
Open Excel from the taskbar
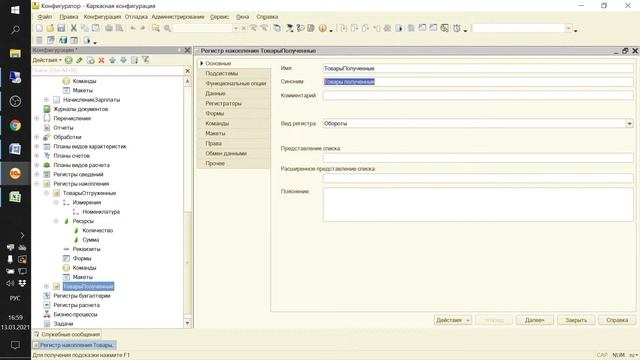[x=15, y=197]
